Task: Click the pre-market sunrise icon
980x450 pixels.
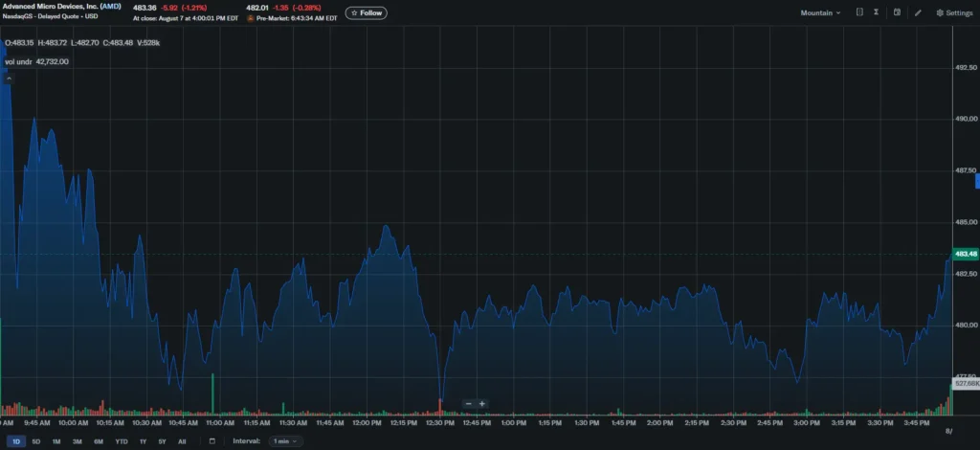Action: tap(251, 18)
